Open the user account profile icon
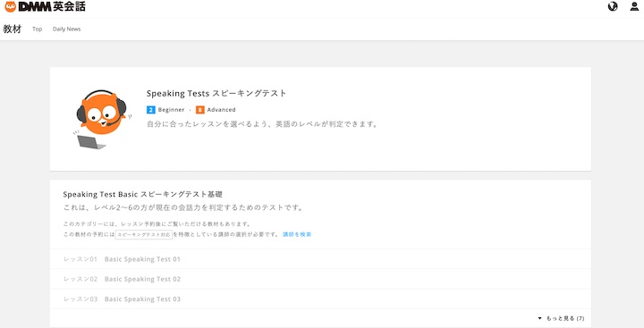Viewport: 644px width, 328px height. pos(634,6)
